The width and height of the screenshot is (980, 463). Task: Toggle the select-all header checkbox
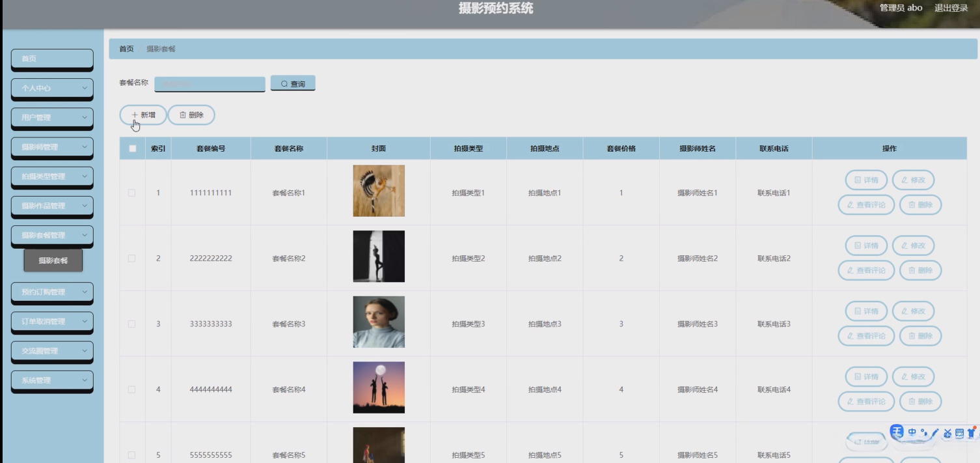133,148
